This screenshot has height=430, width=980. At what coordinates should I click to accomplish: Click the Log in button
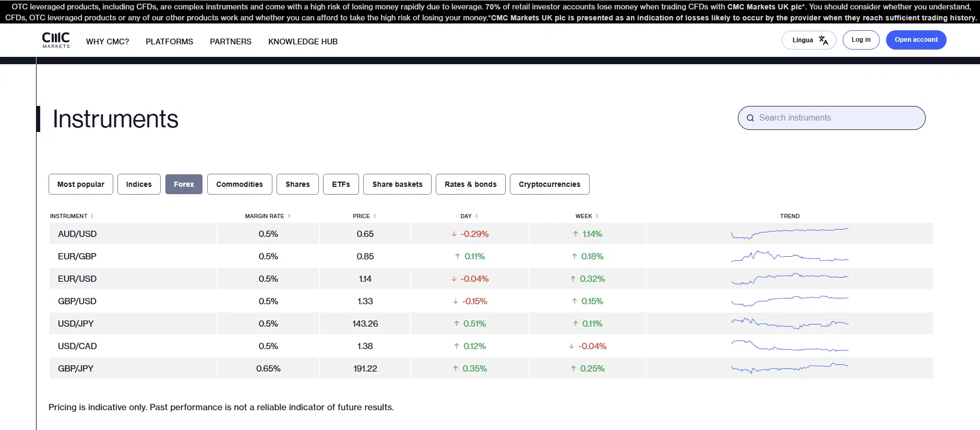pyautogui.click(x=861, y=40)
